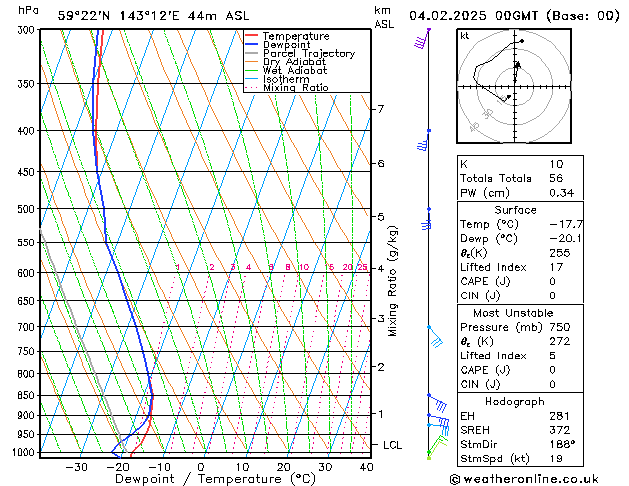Click the Surface section header
This screenshot has height=486, width=629.
(515, 210)
